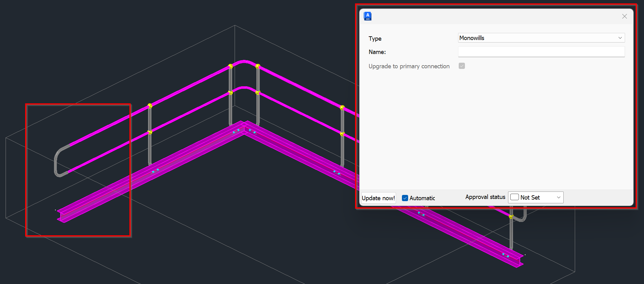Screen dimensions: 644x284
Task: Click the dialog close X icon
Action: [624, 16]
